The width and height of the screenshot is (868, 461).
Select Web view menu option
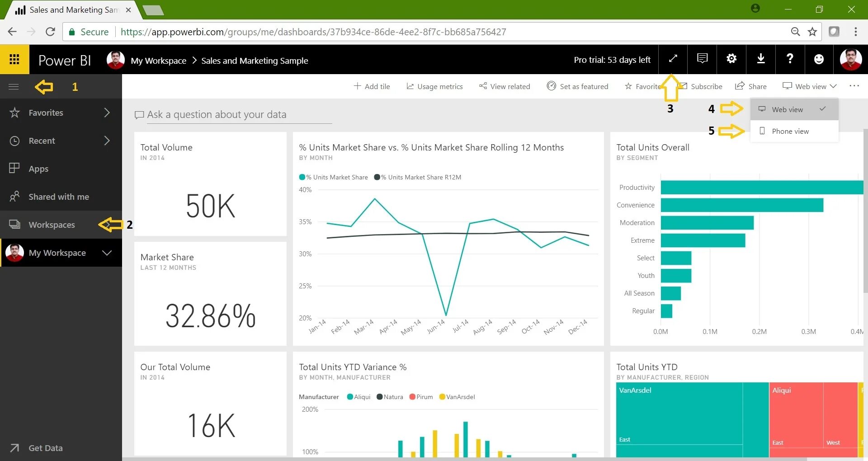click(794, 109)
